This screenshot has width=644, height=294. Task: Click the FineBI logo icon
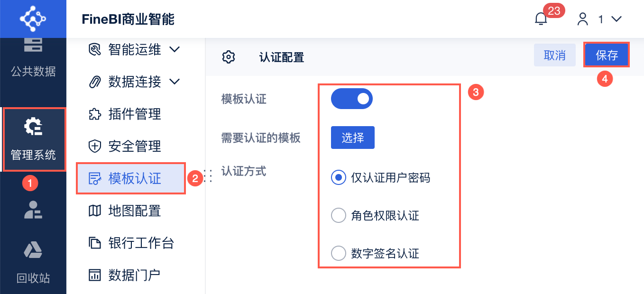tap(33, 18)
